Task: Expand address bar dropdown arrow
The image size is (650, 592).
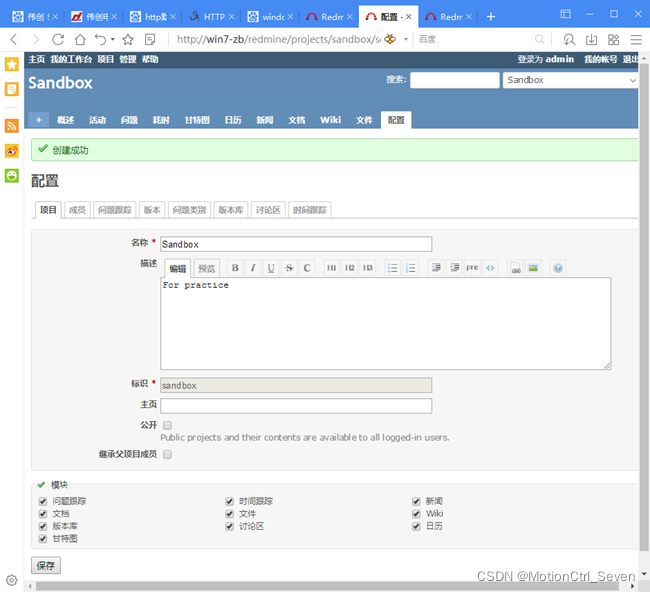Action: click(x=406, y=40)
